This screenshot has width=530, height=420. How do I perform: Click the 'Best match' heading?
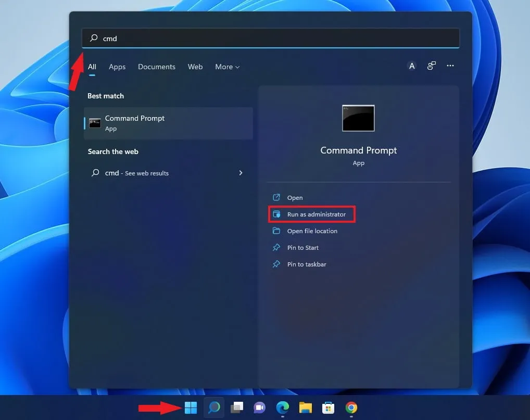coord(106,96)
